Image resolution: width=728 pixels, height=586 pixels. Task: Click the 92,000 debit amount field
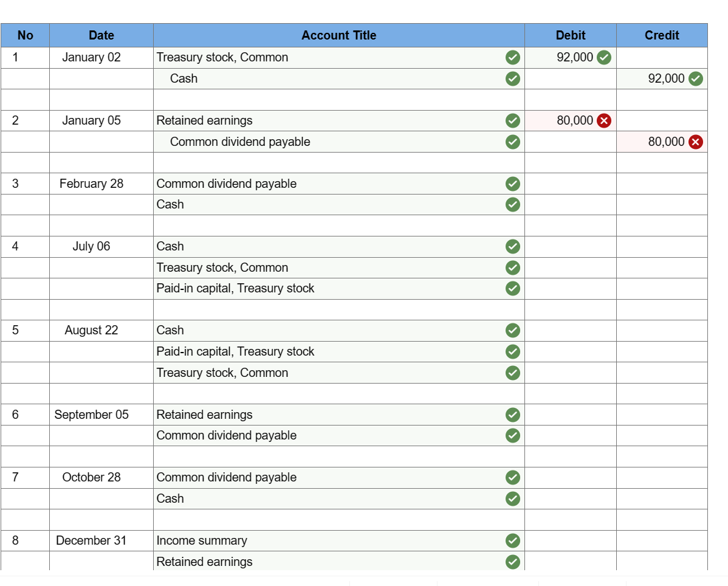click(571, 58)
